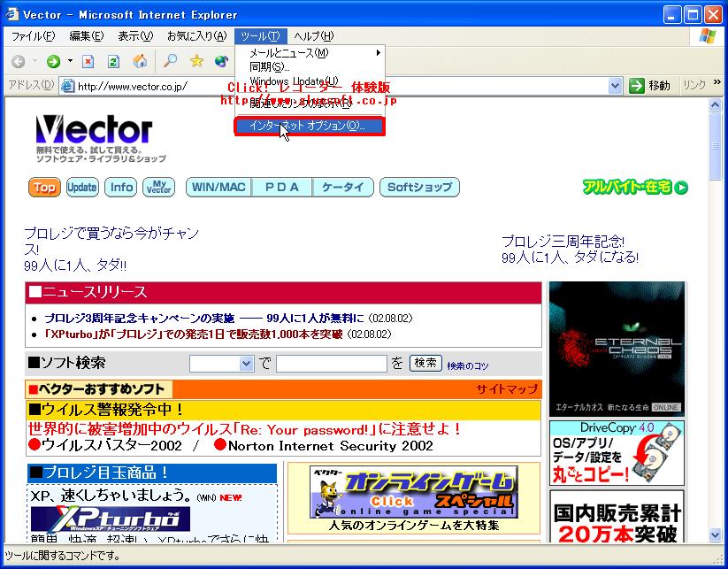Image resolution: width=728 pixels, height=569 pixels.
Task: Click the Internet Explorer title bar icon
Action: click(x=11, y=14)
